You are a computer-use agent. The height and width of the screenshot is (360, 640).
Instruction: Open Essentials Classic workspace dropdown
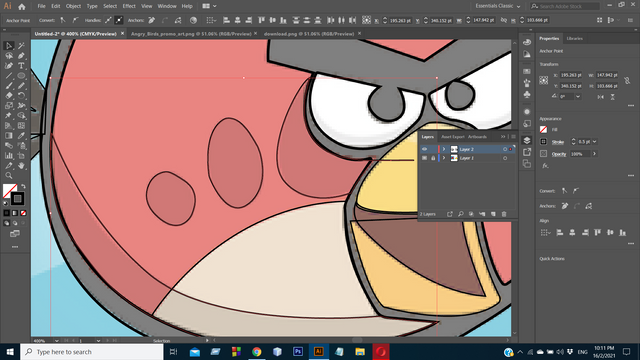point(498,6)
